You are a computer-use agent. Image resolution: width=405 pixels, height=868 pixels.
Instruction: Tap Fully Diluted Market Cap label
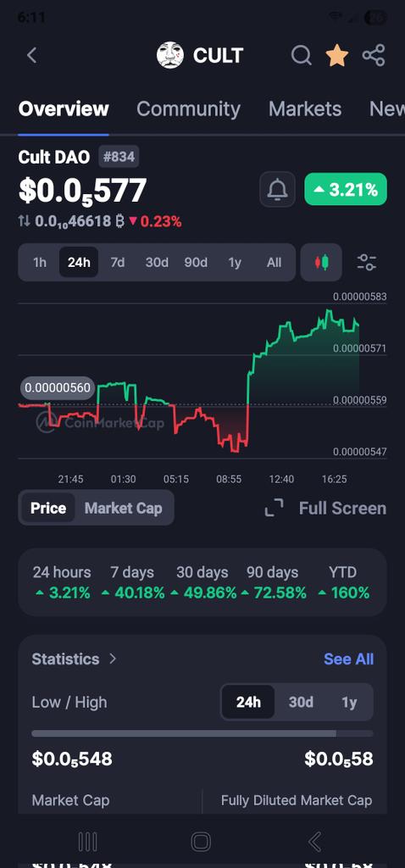point(297,800)
